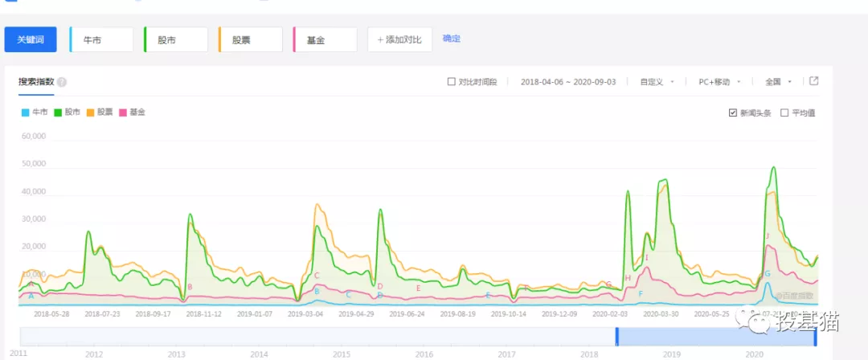Toggle the pink 基金 legend entry
This screenshot has width=868, height=360.
133,112
